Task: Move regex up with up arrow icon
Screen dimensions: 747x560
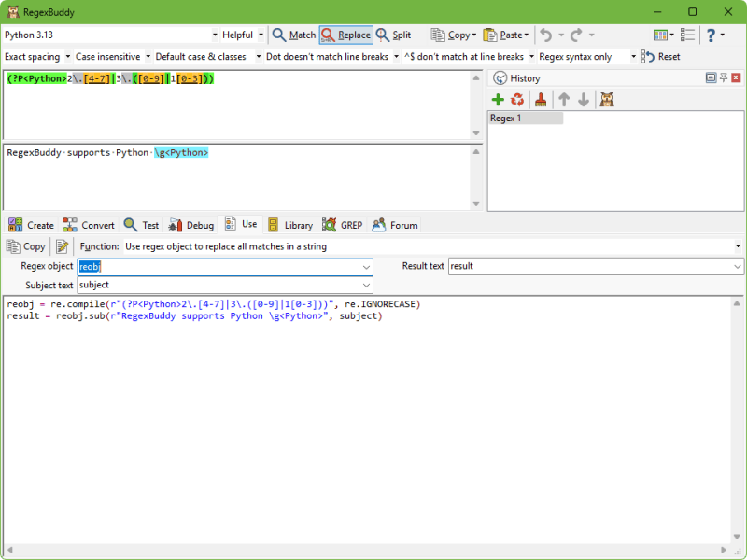Action: [564, 100]
